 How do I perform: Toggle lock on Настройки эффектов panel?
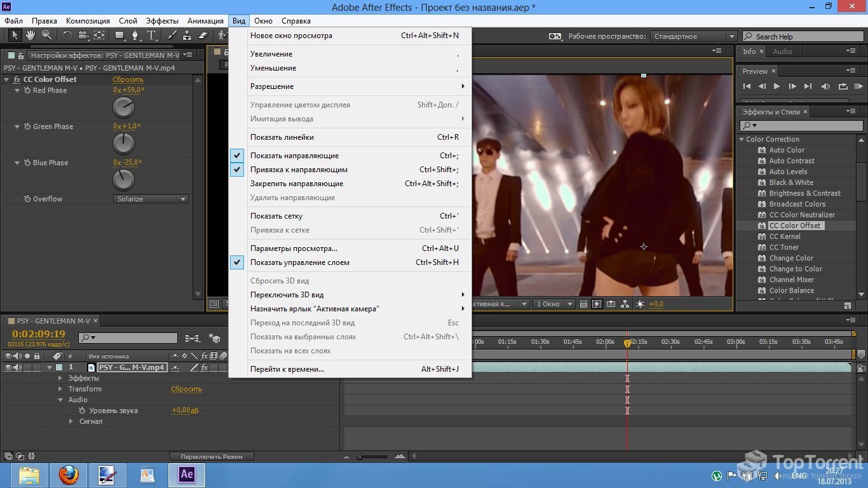tap(21, 56)
